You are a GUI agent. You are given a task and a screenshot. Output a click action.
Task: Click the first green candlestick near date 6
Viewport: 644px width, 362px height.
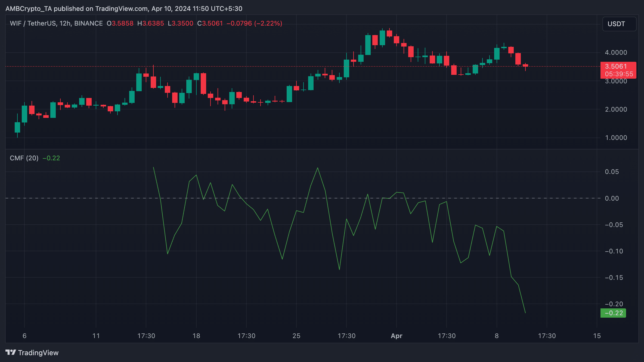[x=17, y=127]
